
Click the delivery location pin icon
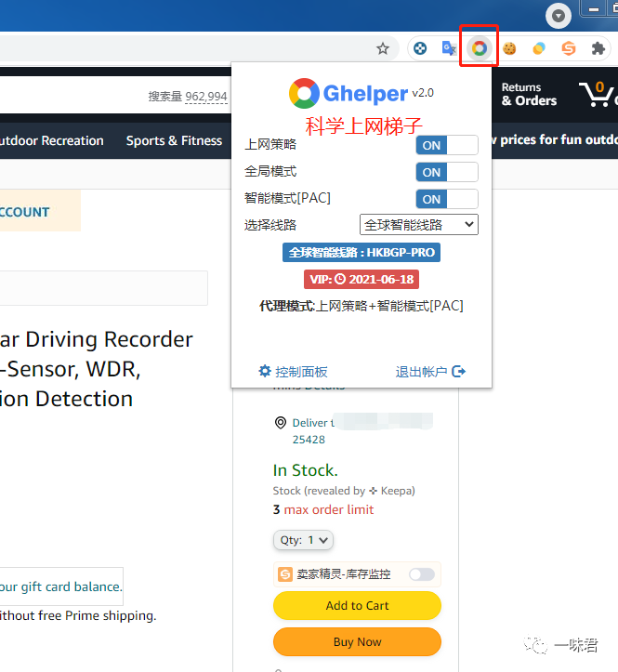(x=281, y=423)
